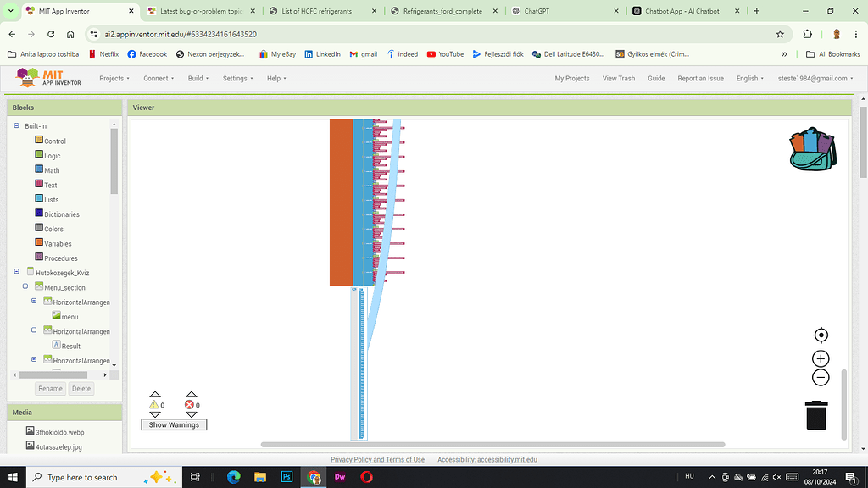Open the Help dropdown menu
Screen dimensions: 868x488
(x=276, y=79)
